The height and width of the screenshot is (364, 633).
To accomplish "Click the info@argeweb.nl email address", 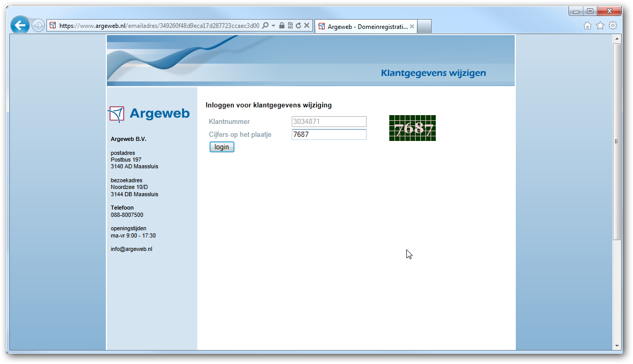I will point(132,249).
